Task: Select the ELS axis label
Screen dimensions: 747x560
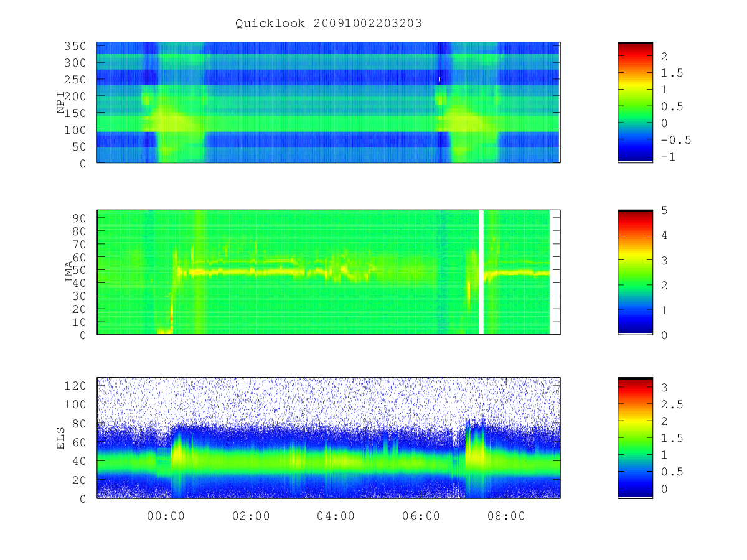Action: 61,438
